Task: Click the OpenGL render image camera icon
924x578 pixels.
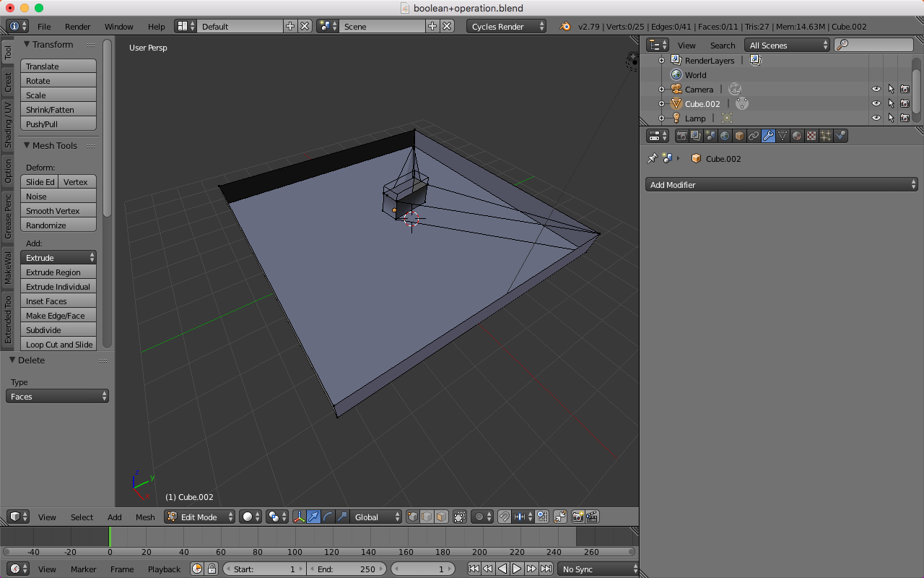Action: click(x=577, y=517)
